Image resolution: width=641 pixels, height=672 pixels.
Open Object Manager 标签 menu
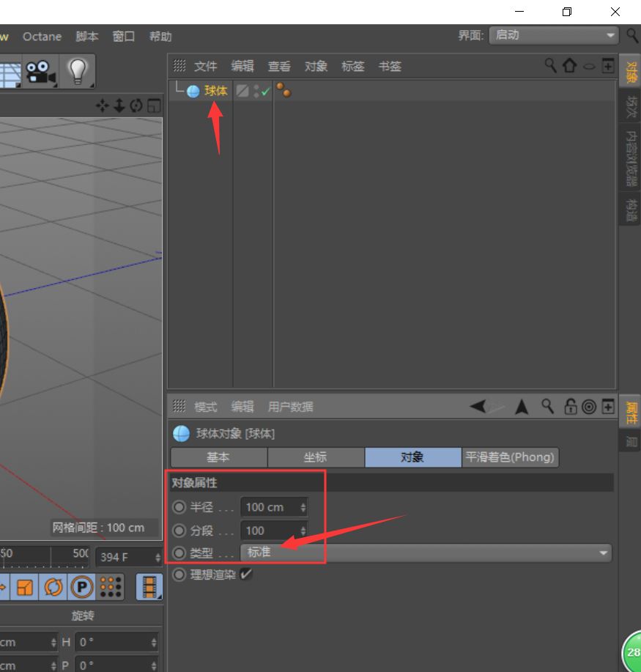coord(352,66)
